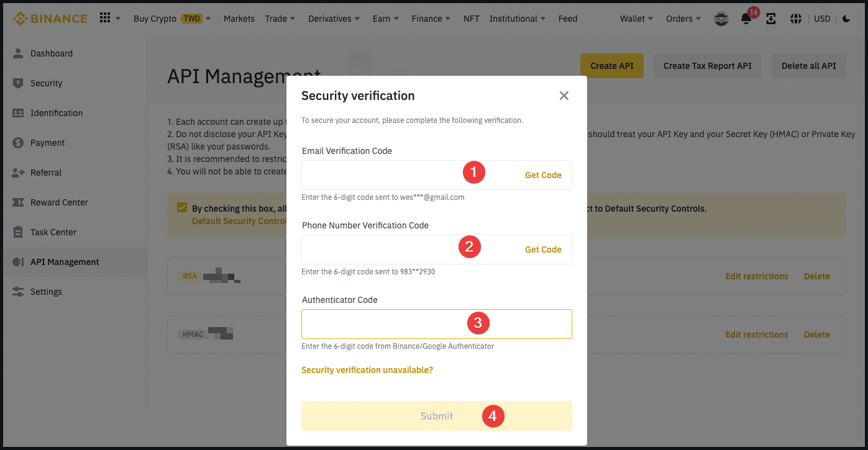
Task: Expand the Derivatives menu
Action: (334, 19)
